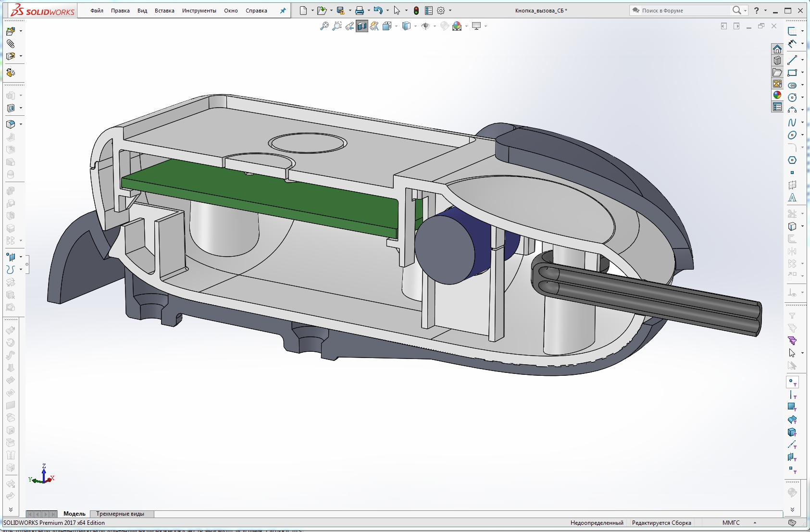Open the Appearances and Scenes panel
Image resolution: width=810 pixels, height=532 pixels.
coord(778,94)
